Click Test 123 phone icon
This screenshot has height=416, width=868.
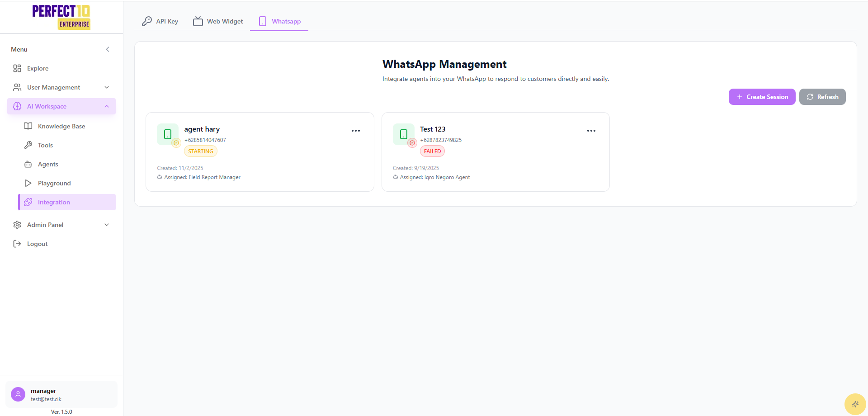404,134
